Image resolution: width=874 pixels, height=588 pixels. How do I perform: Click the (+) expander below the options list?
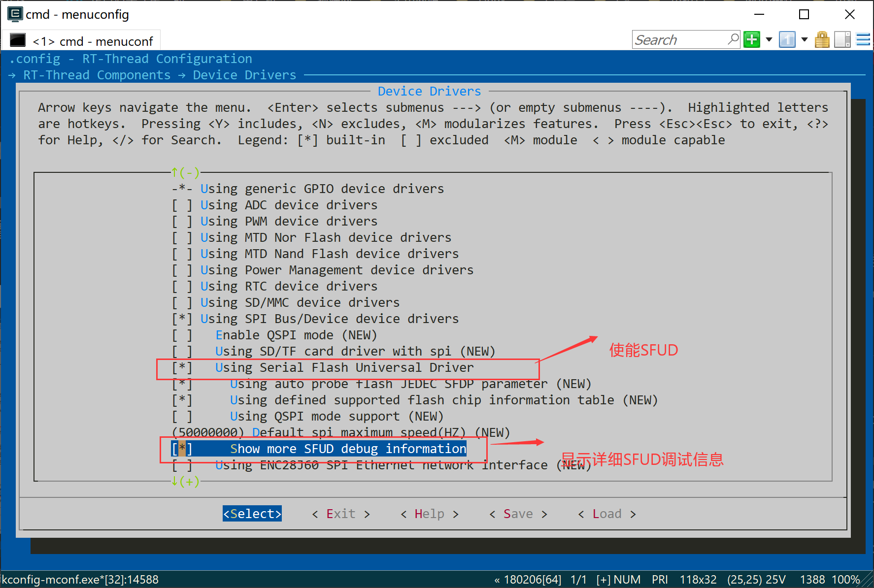tap(186, 482)
